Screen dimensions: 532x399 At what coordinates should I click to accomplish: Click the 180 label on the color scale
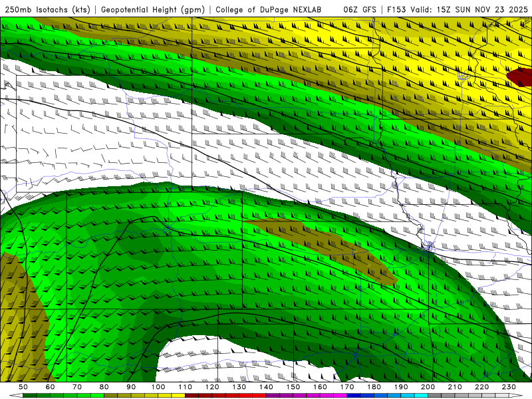point(374,387)
